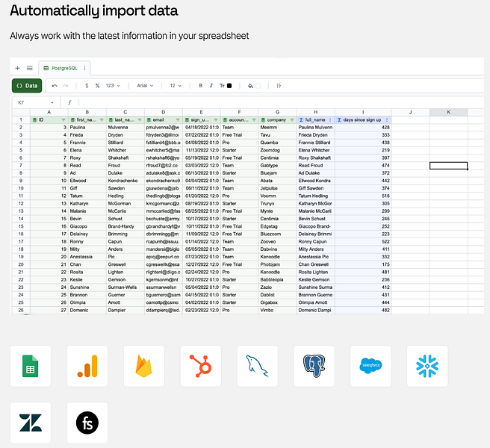
Task: Click the Google Analytics integration icon
Action: [x=87, y=366]
